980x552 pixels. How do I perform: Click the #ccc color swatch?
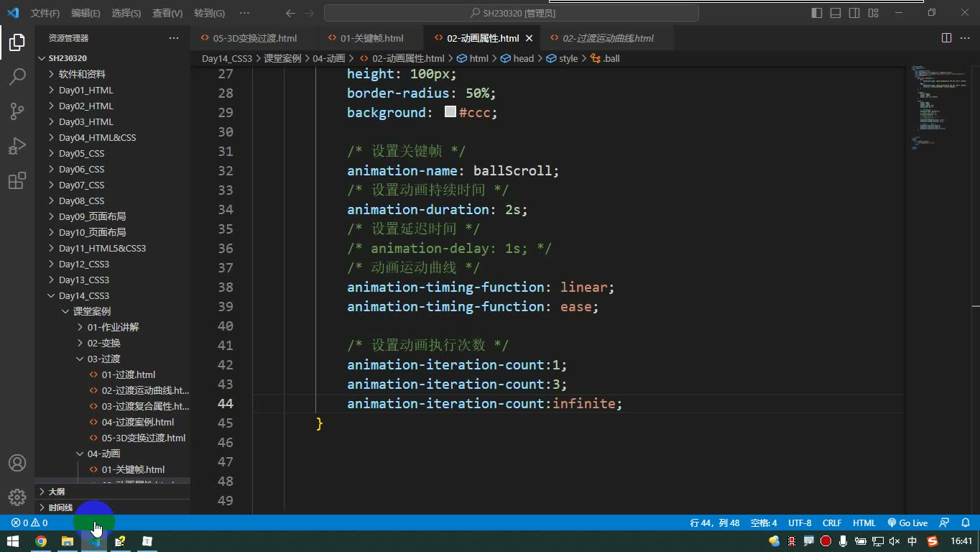450,112
